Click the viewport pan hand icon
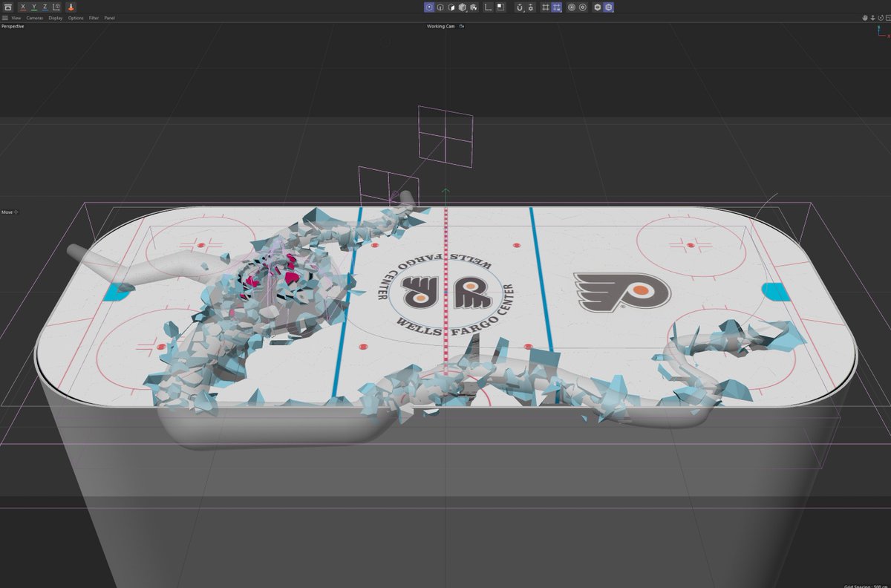This screenshot has width=891, height=588. click(x=864, y=18)
